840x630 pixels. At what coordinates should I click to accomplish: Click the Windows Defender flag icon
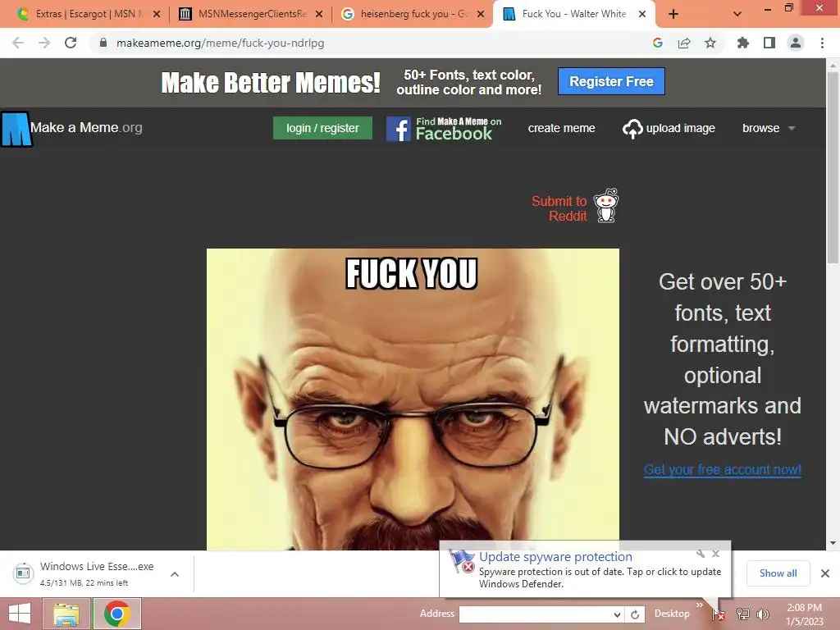click(x=461, y=561)
